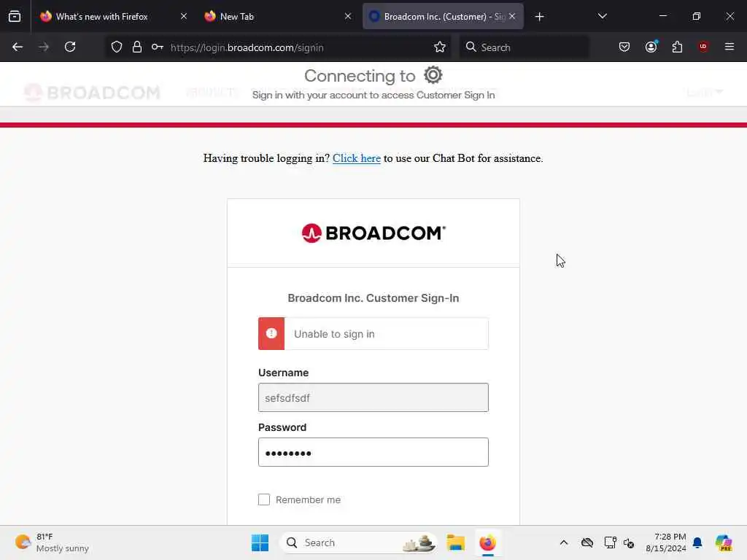Open File Explorer from taskbar
Viewport: 747px width, 560px height.
point(455,542)
